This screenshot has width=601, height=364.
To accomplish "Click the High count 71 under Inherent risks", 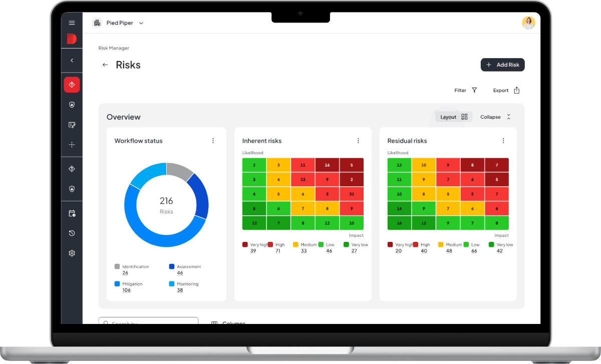I will [278, 251].
